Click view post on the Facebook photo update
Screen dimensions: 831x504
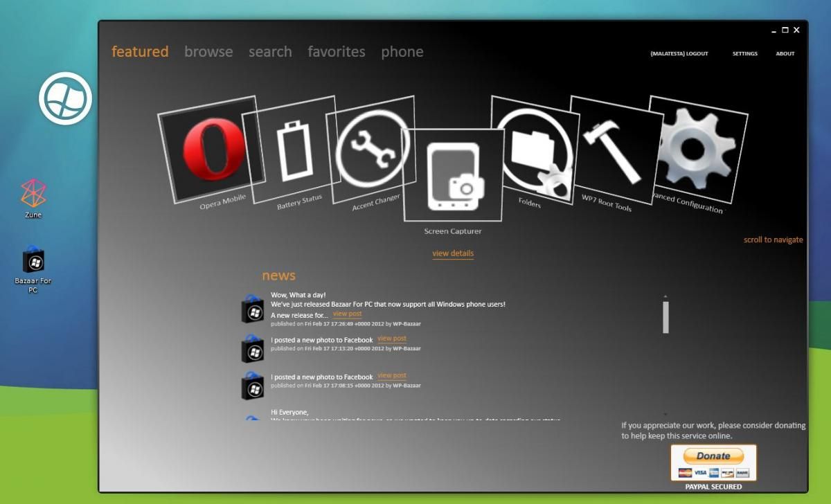pyautogui.click(x=391, y=339)
